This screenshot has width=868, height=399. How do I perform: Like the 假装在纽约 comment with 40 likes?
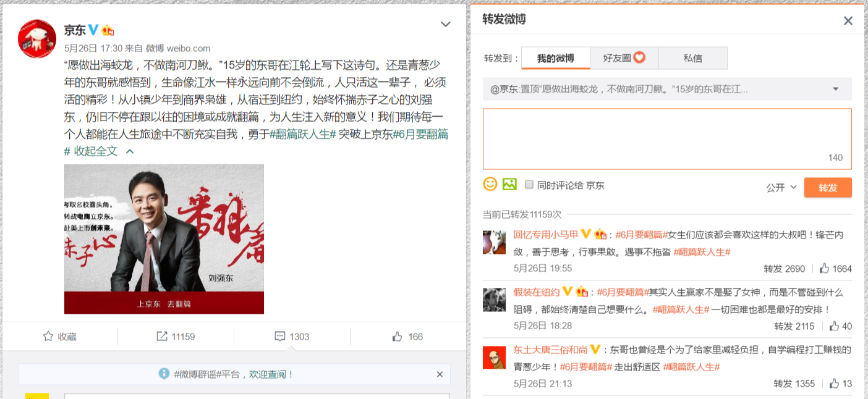pyautogui.click(x=840, y=326)
